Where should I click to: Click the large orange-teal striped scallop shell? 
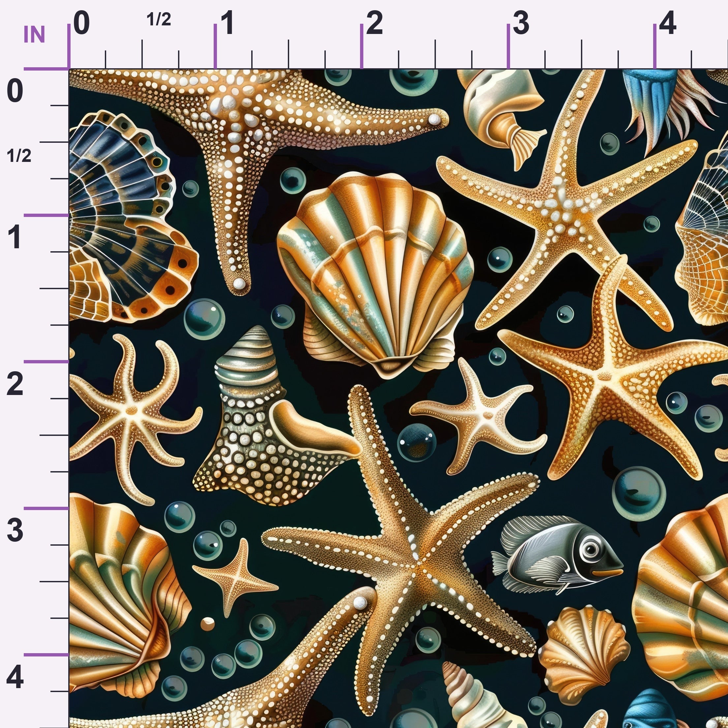pyautogui.click(x=376, y=275)
